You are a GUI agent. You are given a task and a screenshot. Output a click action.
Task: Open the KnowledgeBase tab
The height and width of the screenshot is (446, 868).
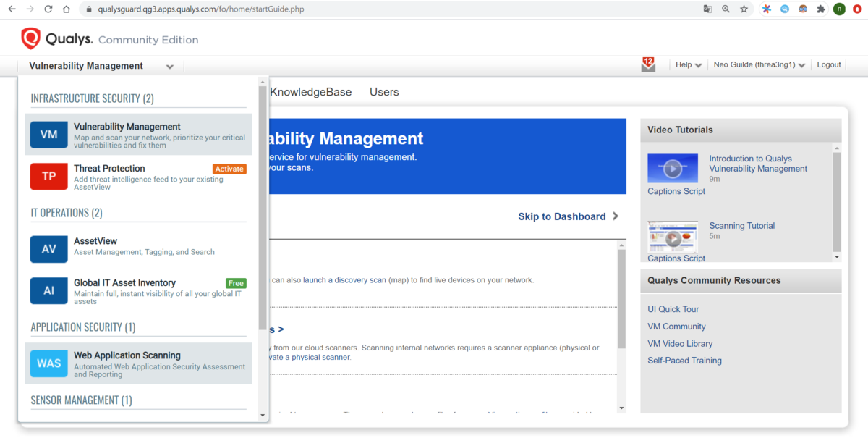(x=311, y=92)
